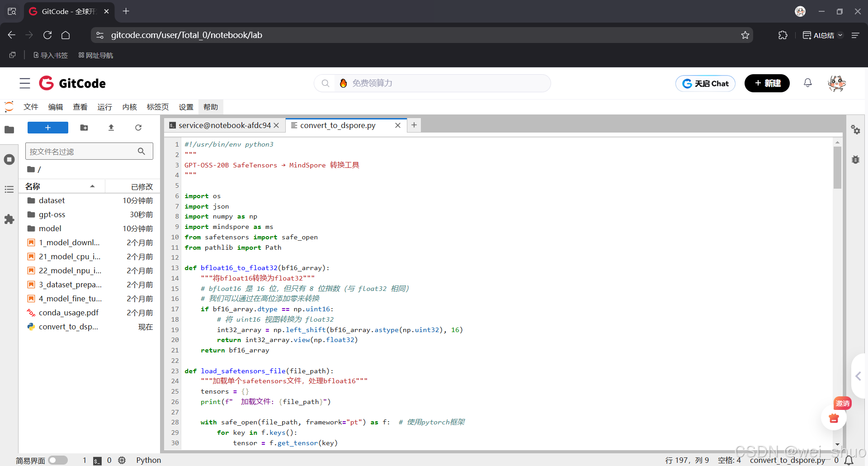Open the Edit menu
The height and width of the screenshot is (466, 868).
pos(56,107)
